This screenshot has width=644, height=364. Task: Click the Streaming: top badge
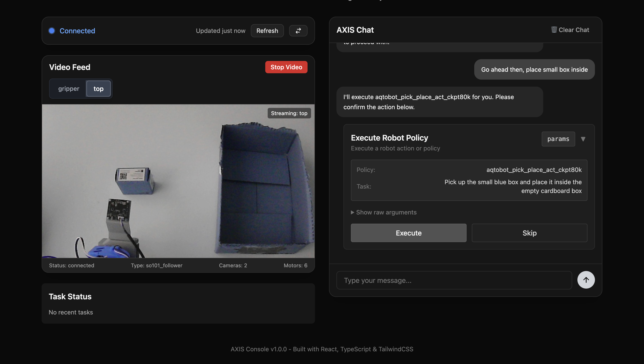click(x=289, y=113)
